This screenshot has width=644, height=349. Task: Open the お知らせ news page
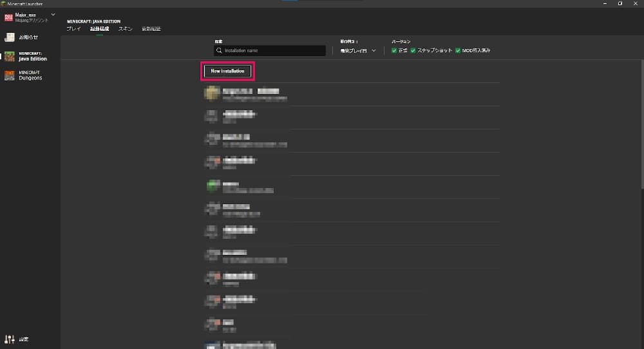[21, 37]
